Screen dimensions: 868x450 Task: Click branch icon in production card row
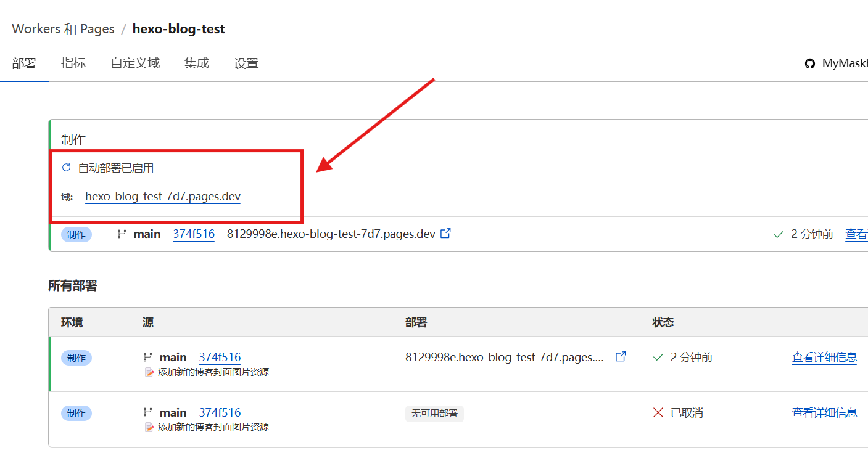122,234
